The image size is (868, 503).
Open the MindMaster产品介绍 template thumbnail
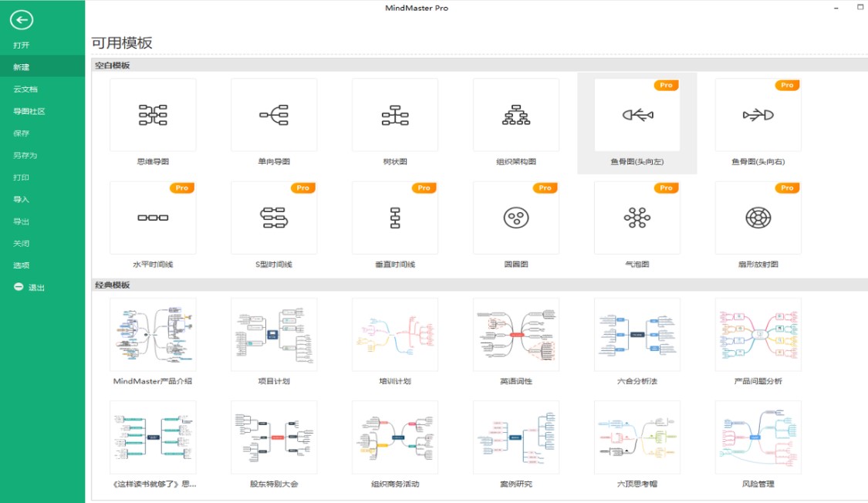click(153, 334)
